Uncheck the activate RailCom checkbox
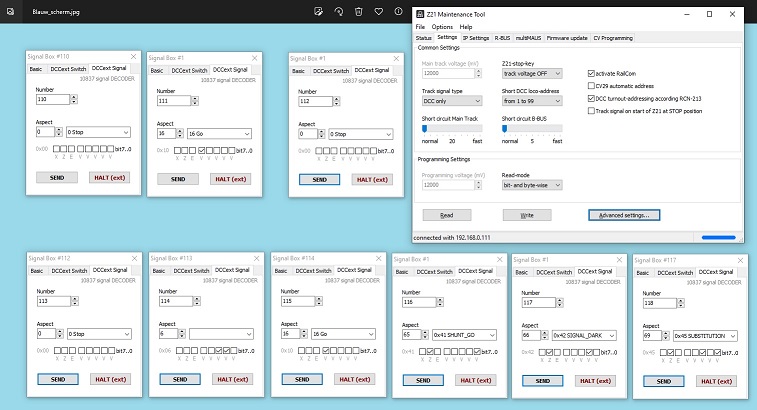Screen dimensions: 757x410 591,73
